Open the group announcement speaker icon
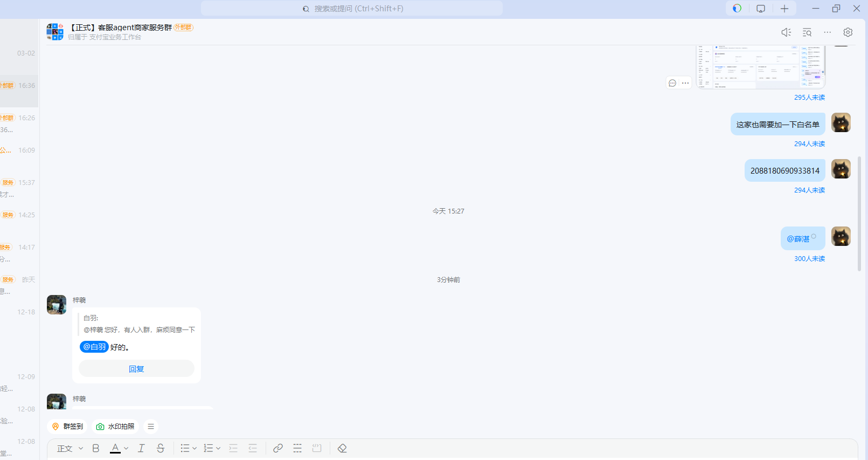This screenshot has width=868, height=460. tap(786, 32)
